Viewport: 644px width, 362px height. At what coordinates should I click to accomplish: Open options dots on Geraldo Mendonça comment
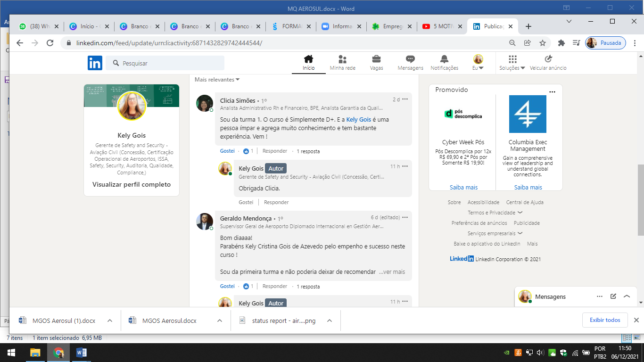tap(405, 217)
